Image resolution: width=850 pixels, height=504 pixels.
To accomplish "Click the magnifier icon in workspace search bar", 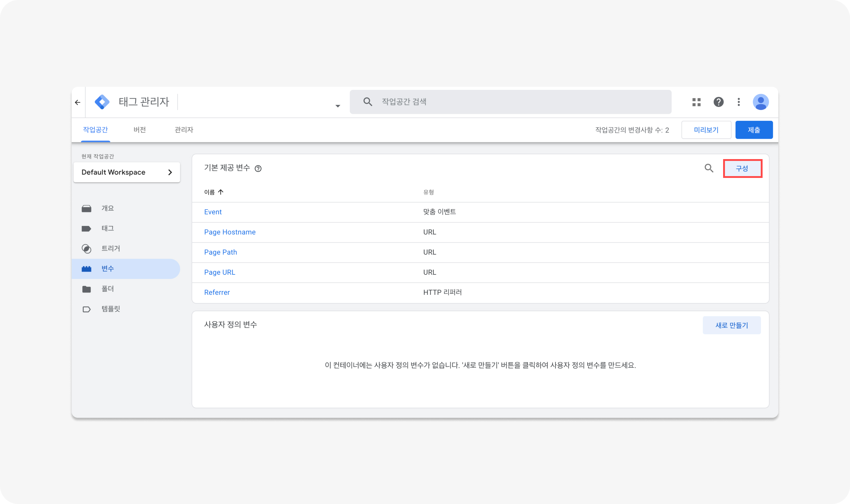I will (x=367, y=101).
